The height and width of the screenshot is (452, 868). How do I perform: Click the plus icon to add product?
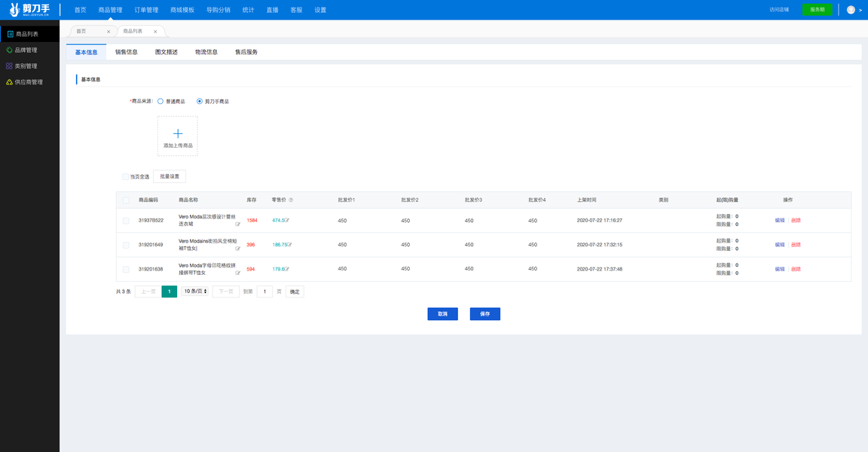[178, 133]
